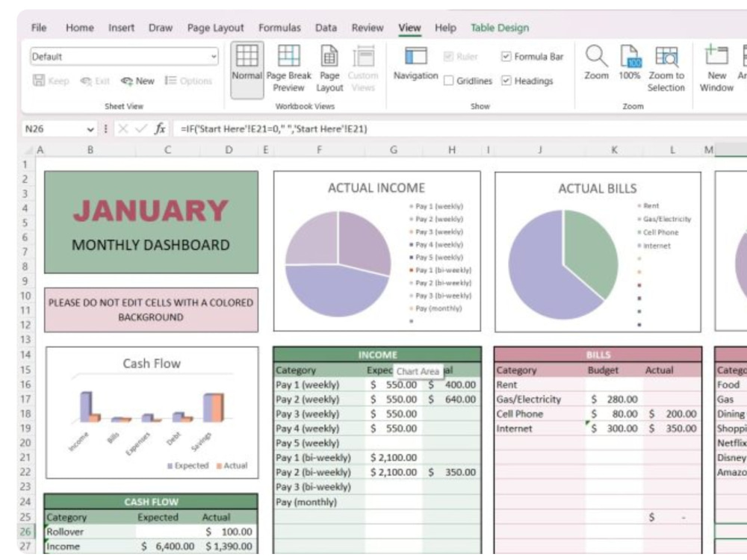747x560 pixels.
Task: Open sheet view Options
Action: click(188, 81)
